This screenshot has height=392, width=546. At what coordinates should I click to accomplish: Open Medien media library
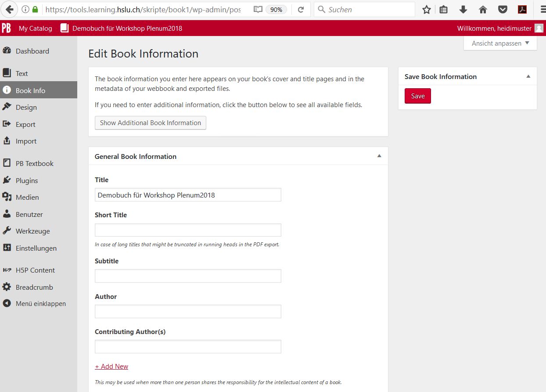click(x=27, y=197)
